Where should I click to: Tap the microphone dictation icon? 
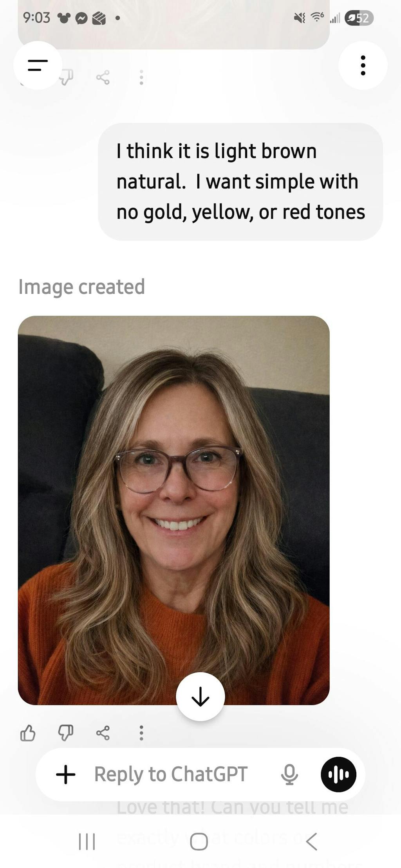pyautogui.click(x=289, y=775)
